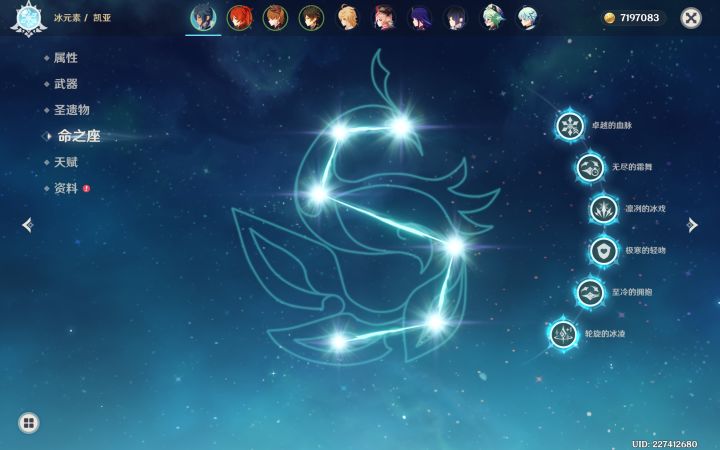Open the 资料 profile menu
Image resolution: width=720 pixels, height=450 pixels.
[x=65, y=188]
